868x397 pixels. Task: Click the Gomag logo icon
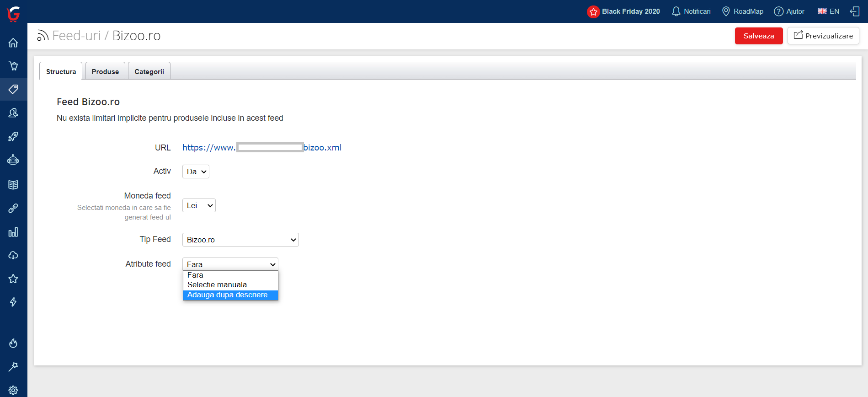pos(13,14)
